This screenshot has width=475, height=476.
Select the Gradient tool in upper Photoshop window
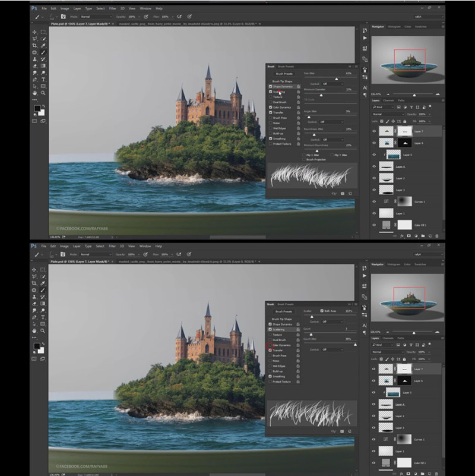(43, 66)
